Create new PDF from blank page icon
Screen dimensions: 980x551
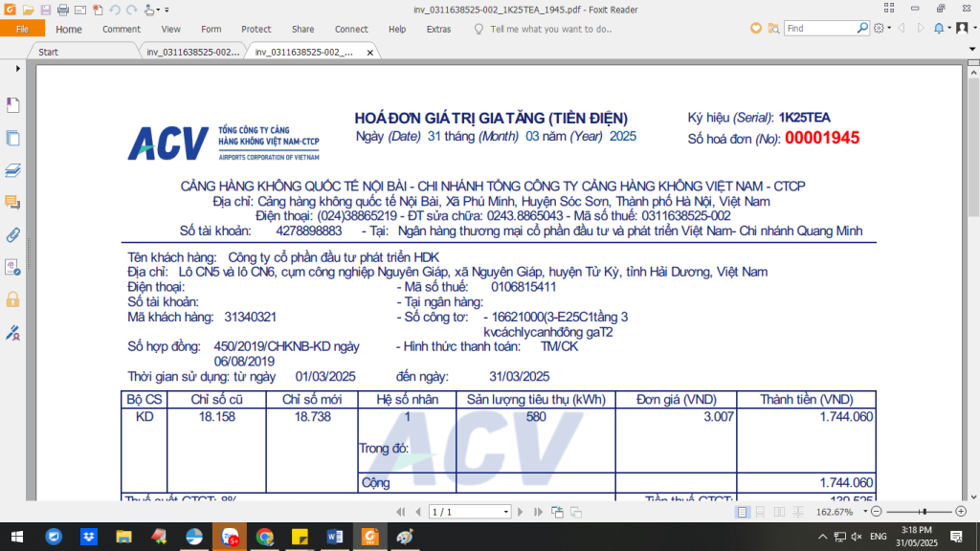[98, 10]
